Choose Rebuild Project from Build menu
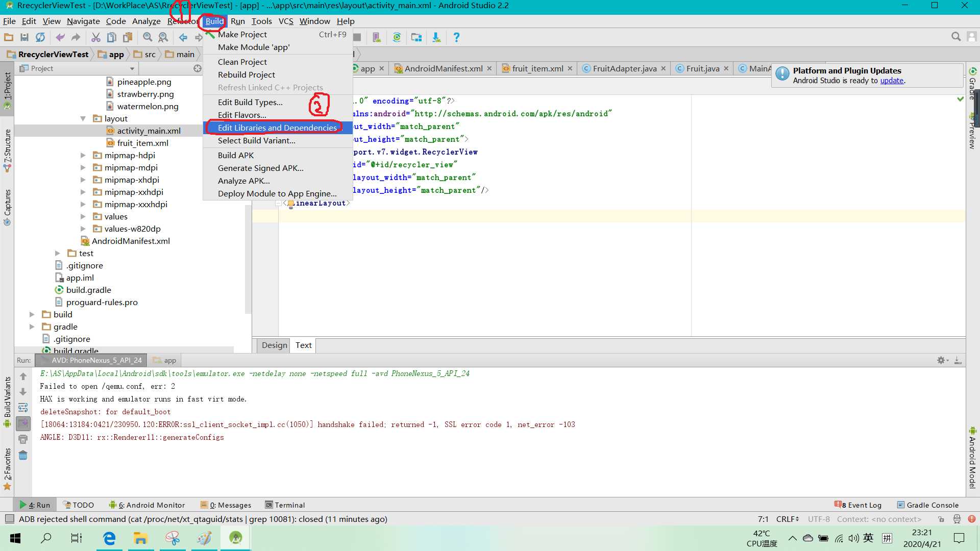 click(x=278, y=74)
